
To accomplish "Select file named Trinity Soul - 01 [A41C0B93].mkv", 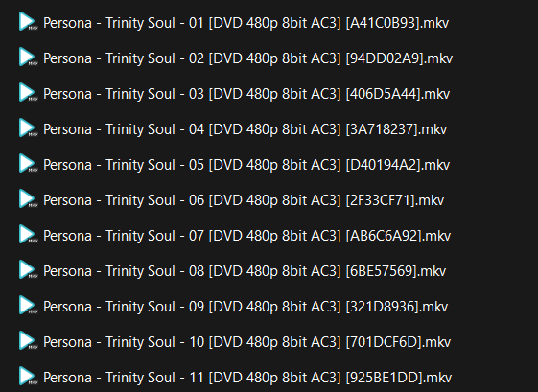I will pyautogui.click(x=246, y=23).
